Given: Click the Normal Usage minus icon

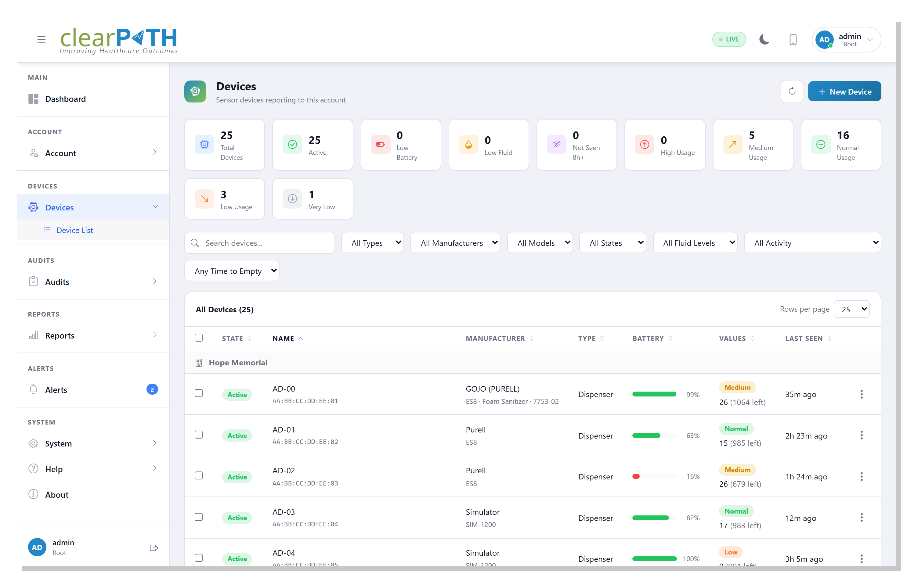Looking at the screenshot, I should [x=821, y=145].
